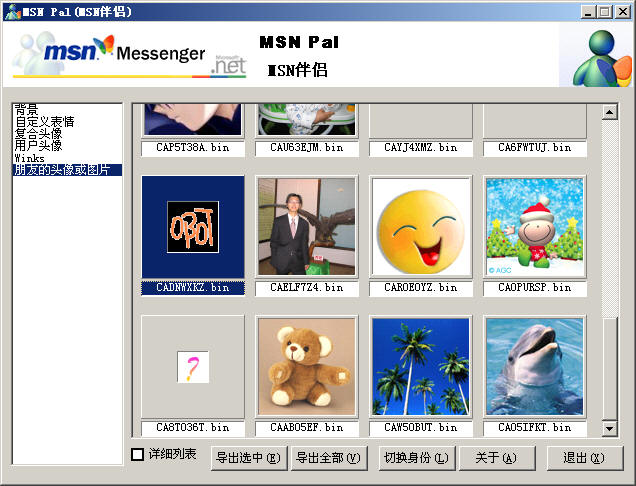Click file name CAELF7Z4.bin
The image size is (636, 486).
[x=307, y=288]
